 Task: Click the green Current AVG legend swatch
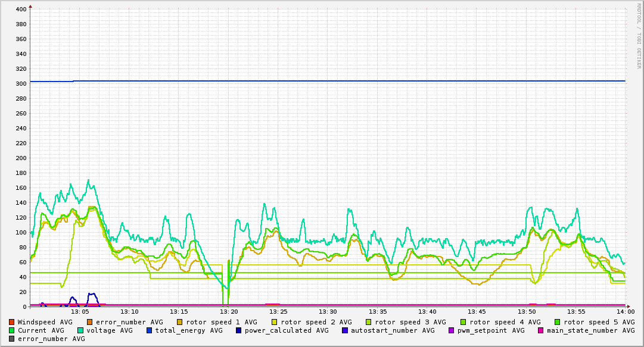click(11, 330)
